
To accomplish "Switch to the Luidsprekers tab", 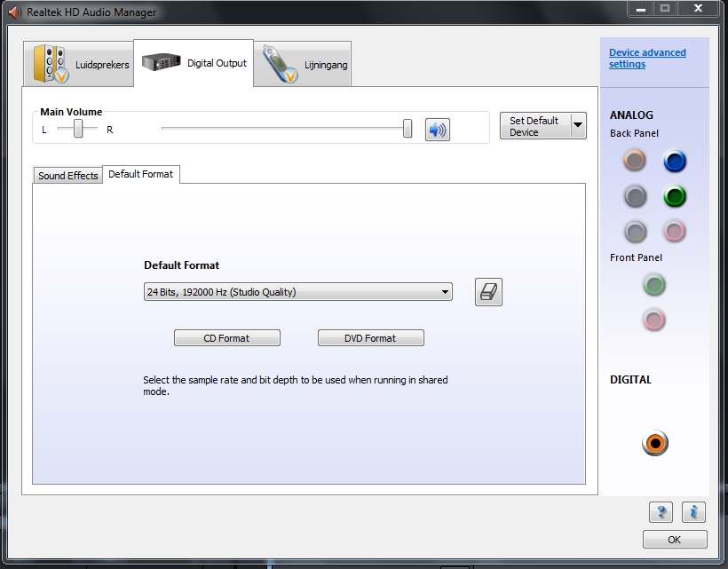I will click(x=80, y=65).
